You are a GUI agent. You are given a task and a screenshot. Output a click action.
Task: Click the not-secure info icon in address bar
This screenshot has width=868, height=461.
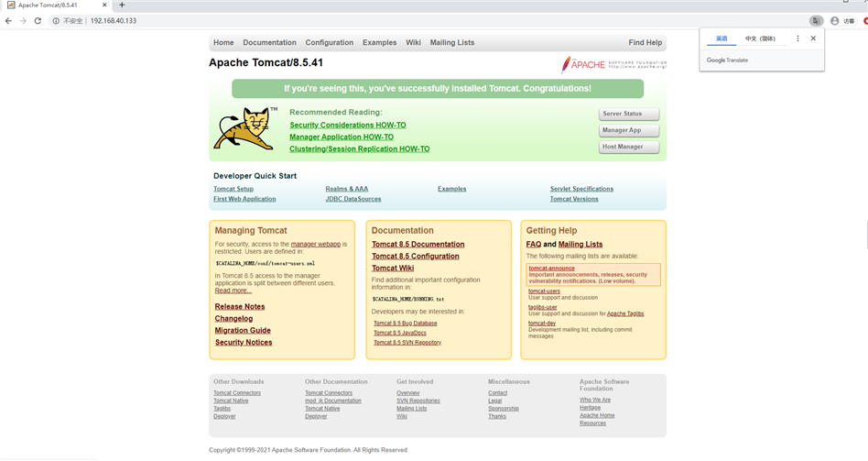point(56,21)
